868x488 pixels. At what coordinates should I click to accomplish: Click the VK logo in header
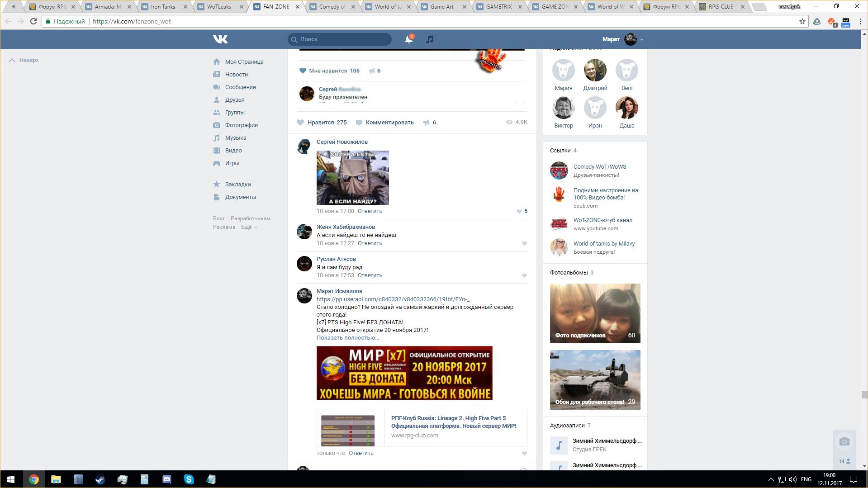tap(220, 39)
